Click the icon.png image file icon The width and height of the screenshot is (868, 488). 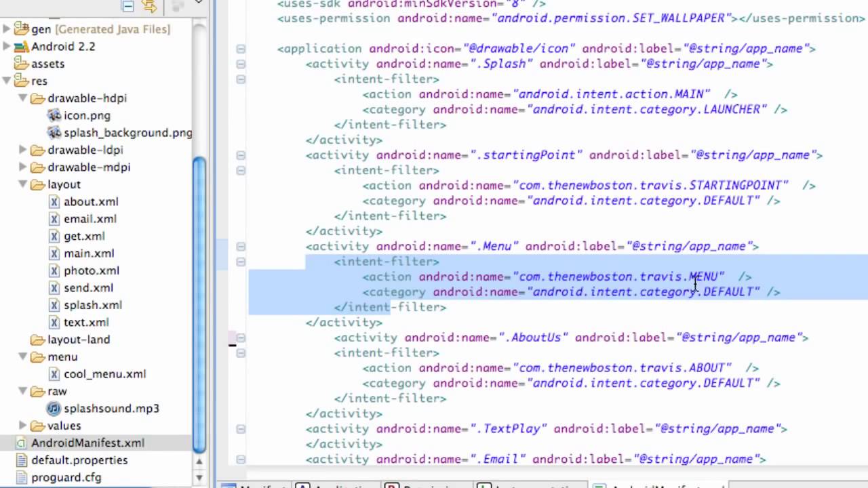point(54,115)
